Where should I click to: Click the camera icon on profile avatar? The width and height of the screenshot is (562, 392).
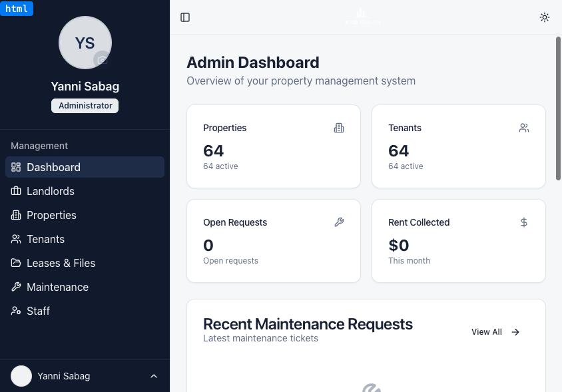[x=102, y=60]
